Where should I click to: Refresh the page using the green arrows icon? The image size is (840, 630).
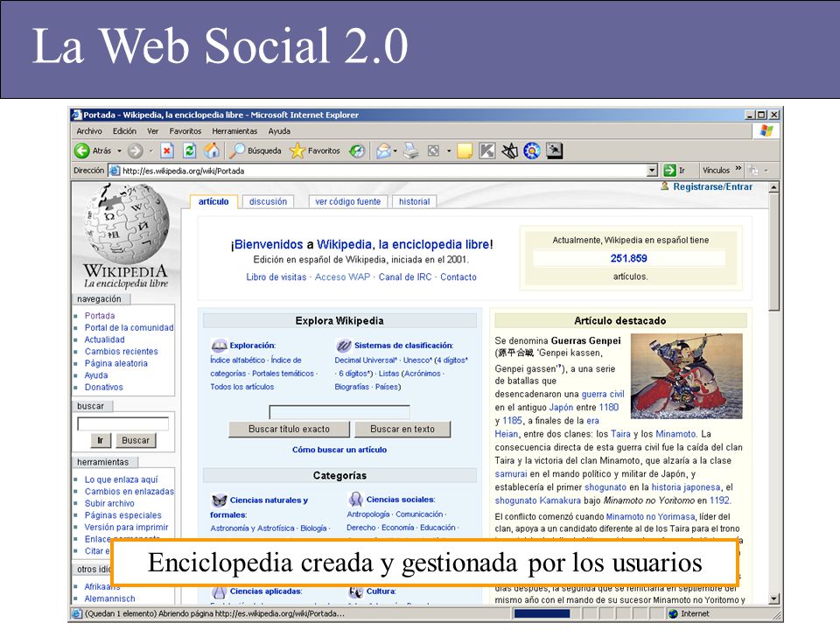[190, 151]
